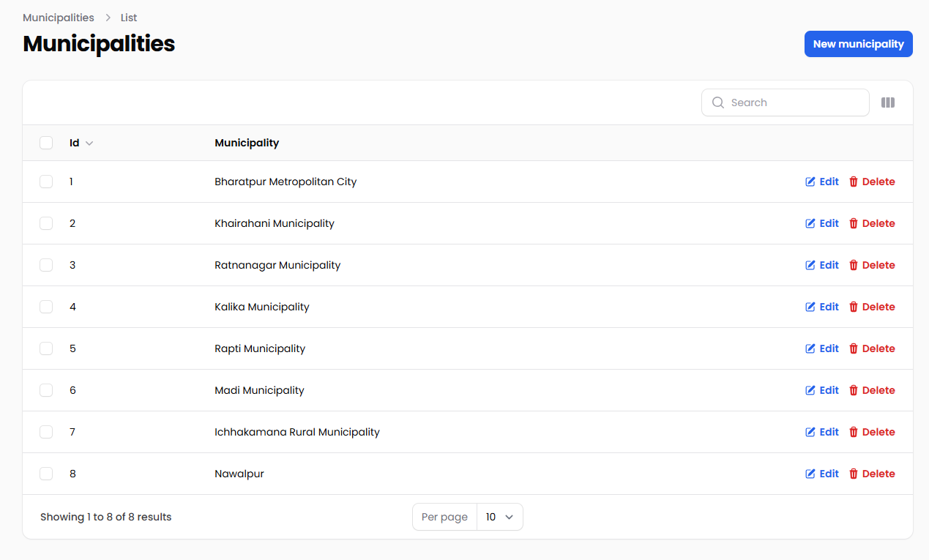Edit the Ichhakamana Rural Municipality entry
Viewport: 929px width, 560px height.
[822, 433]
